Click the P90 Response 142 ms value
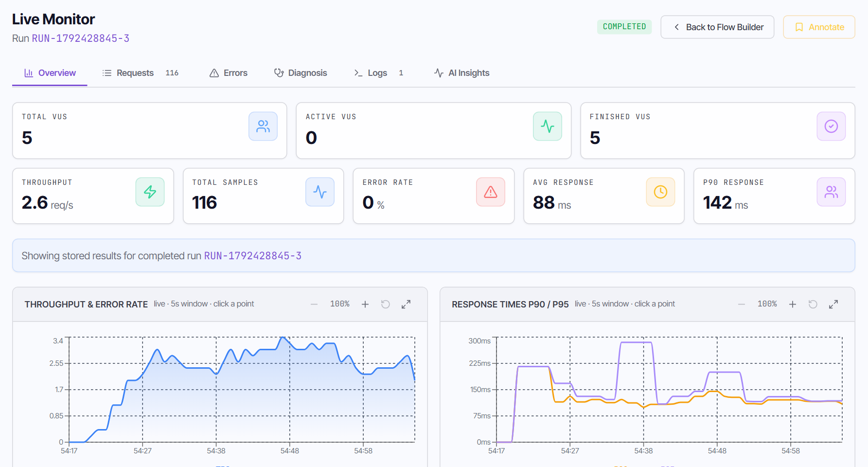The height and width of the screenshot is (467, 868). tap(726, 203)
